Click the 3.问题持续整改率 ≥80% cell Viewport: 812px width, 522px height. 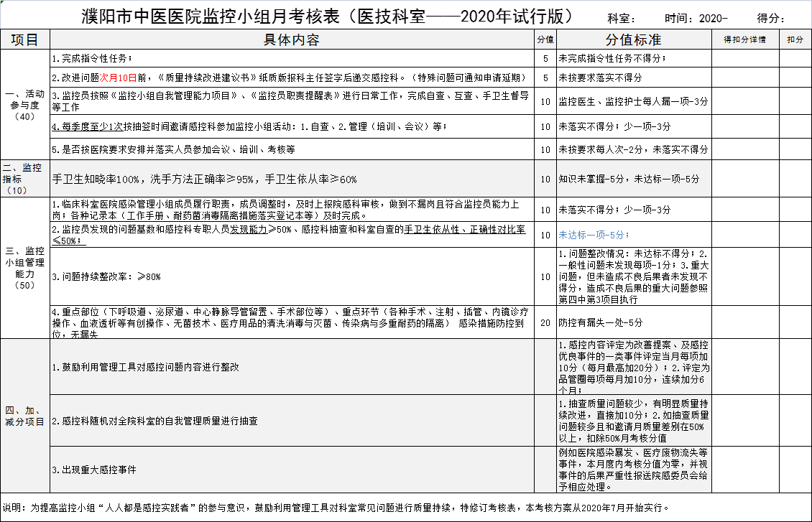click(x=292, y=276)
